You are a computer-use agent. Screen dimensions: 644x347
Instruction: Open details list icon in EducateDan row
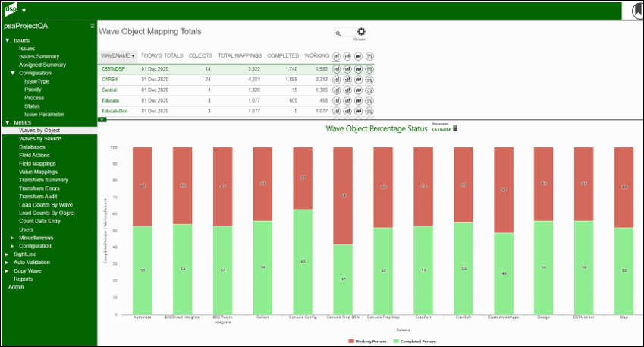click(x=369, y=111)
